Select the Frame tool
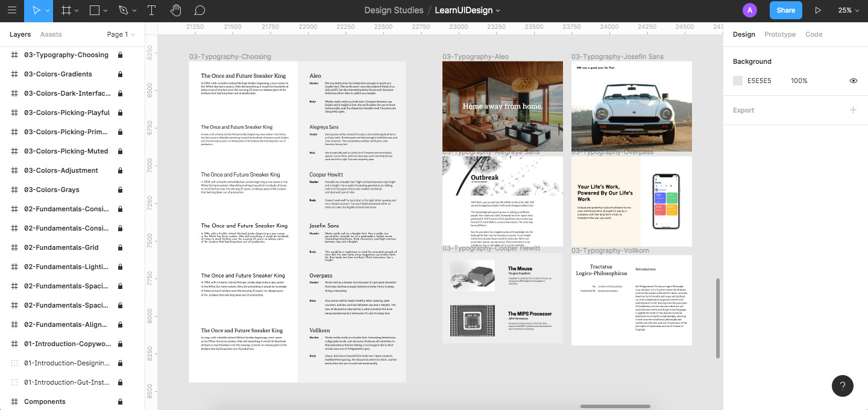Screen dimensions: 868x410 click(66, 10)
